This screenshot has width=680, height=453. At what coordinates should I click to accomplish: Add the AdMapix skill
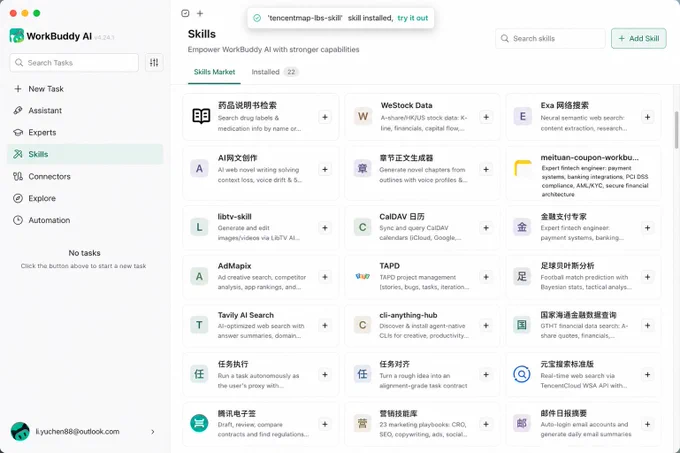click(325, 277)
